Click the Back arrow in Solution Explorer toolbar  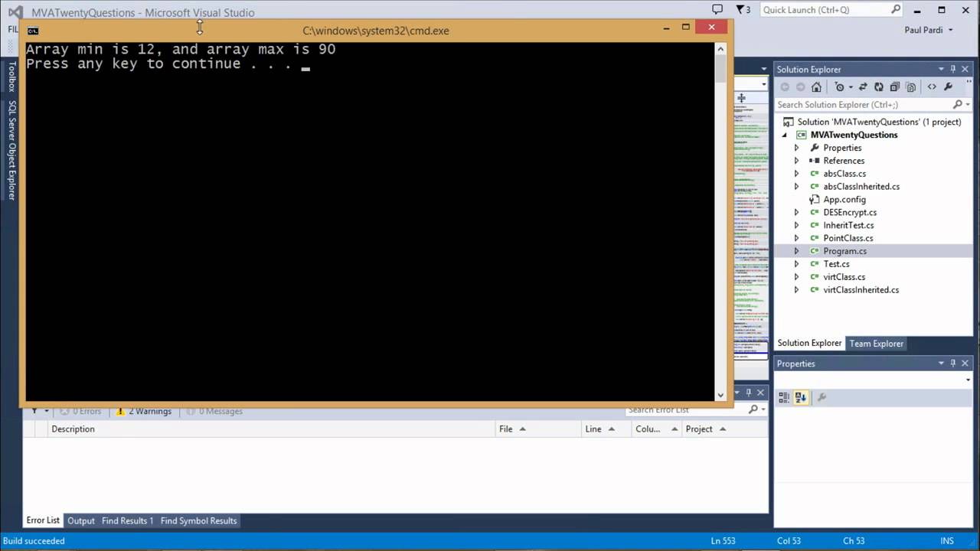tap(785, 87)
